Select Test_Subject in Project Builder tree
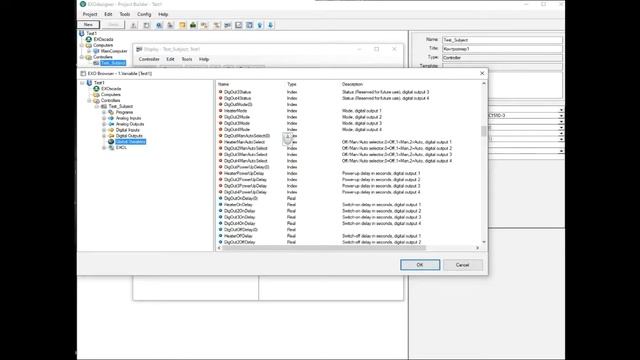Screen dimensions: 640x360 (x=113, y=63)
